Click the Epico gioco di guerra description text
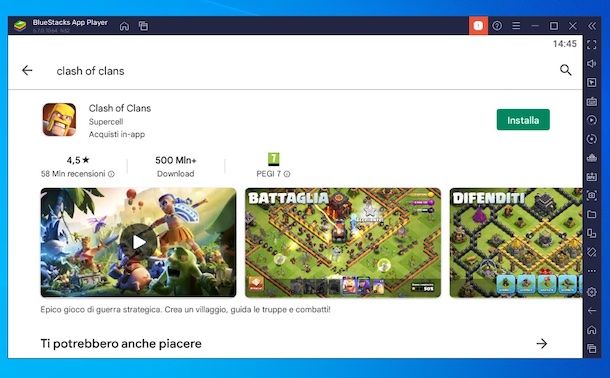 185,310
